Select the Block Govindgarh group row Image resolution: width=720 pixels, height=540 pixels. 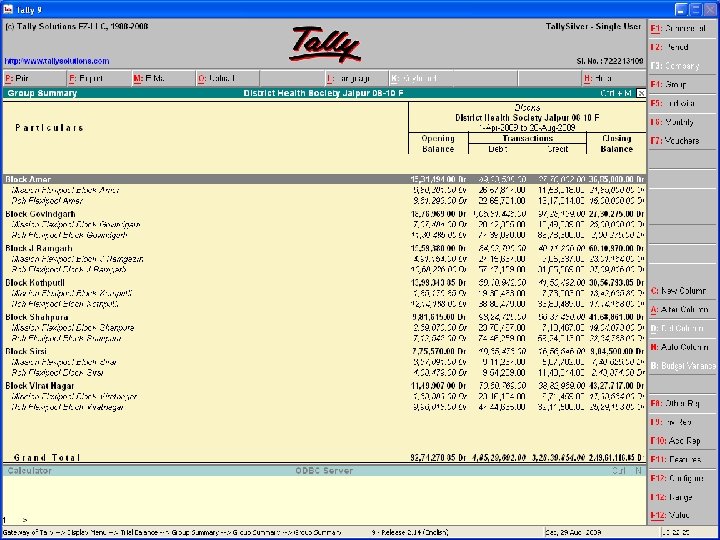pos(324,214)
